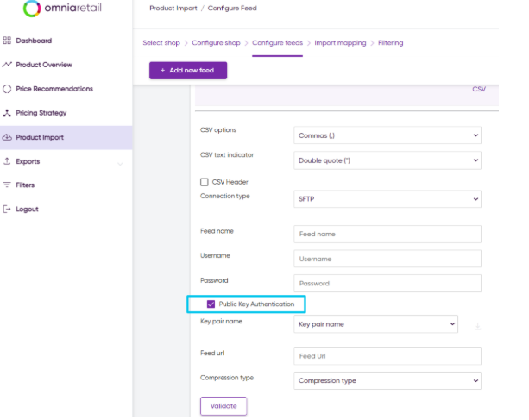Click the omniaretail logo icon

point(32,8)
